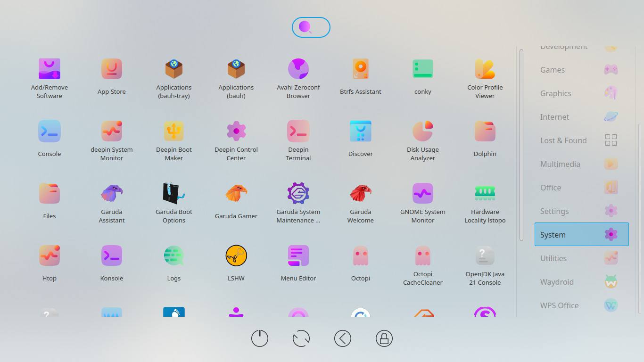Launch Deepin Boot Maker
Image resolution: width=644 pixels, height=362 pixels.
pos(174,140)
